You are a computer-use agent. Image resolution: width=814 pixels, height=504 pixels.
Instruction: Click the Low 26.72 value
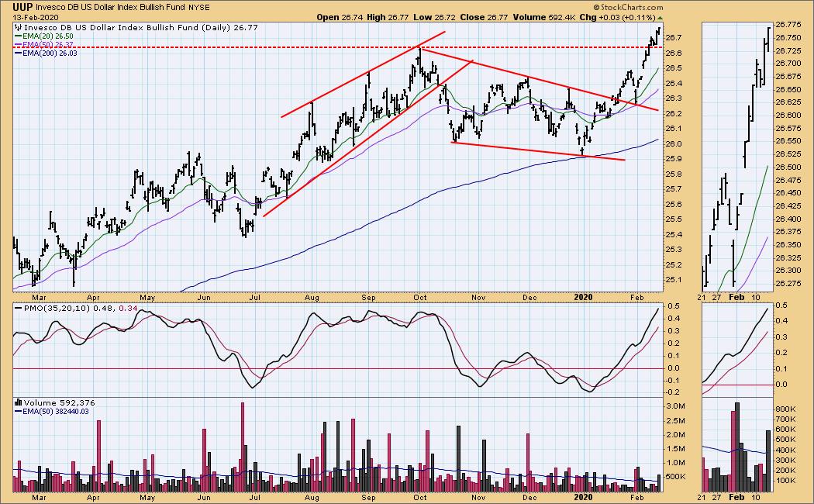[434, 17]
